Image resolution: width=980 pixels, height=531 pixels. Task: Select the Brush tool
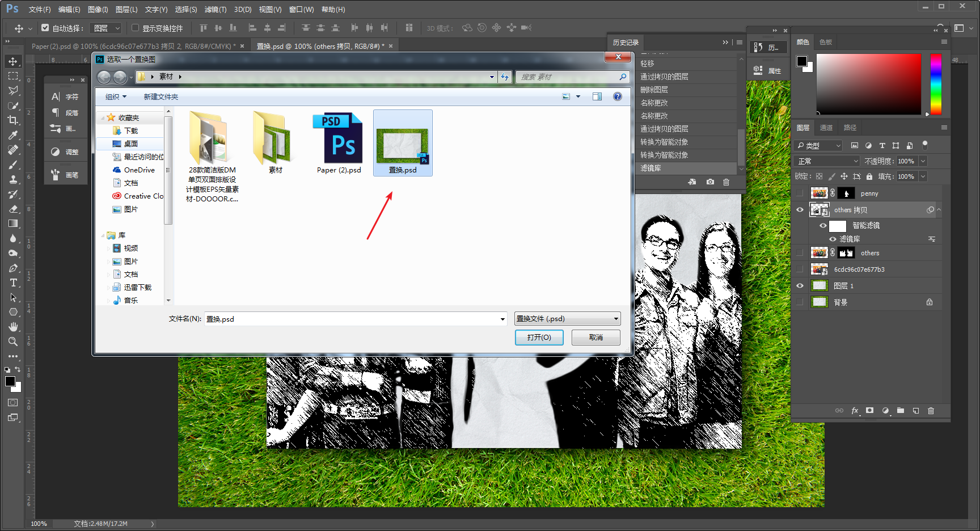point(13,165)
